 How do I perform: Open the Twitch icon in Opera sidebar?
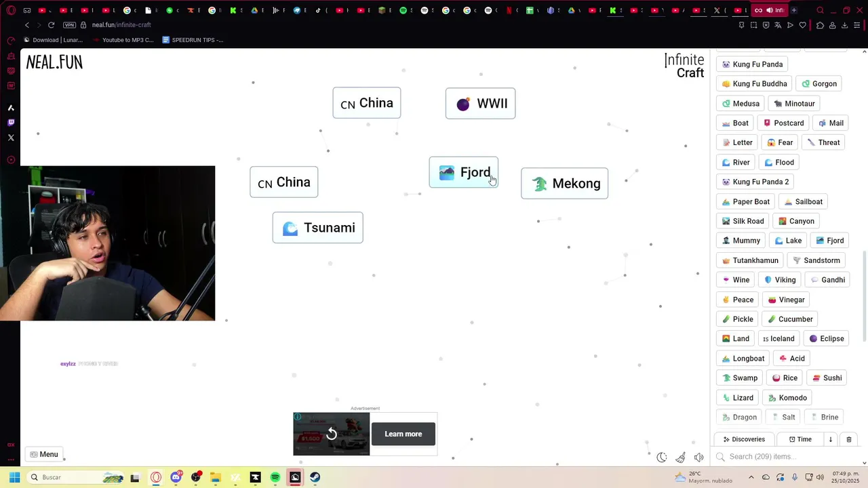[11, 123]
